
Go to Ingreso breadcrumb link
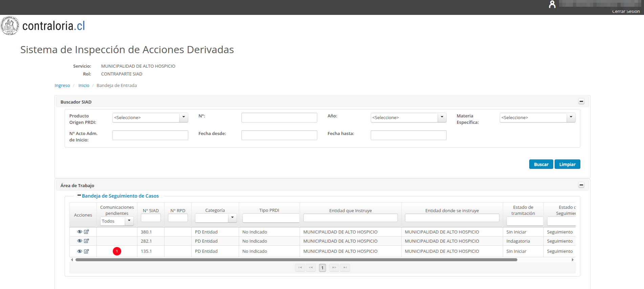(x=62, y=86)
